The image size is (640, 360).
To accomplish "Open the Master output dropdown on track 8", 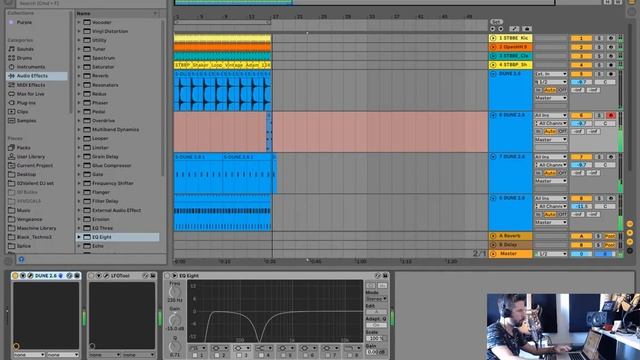I will [551, 222].
